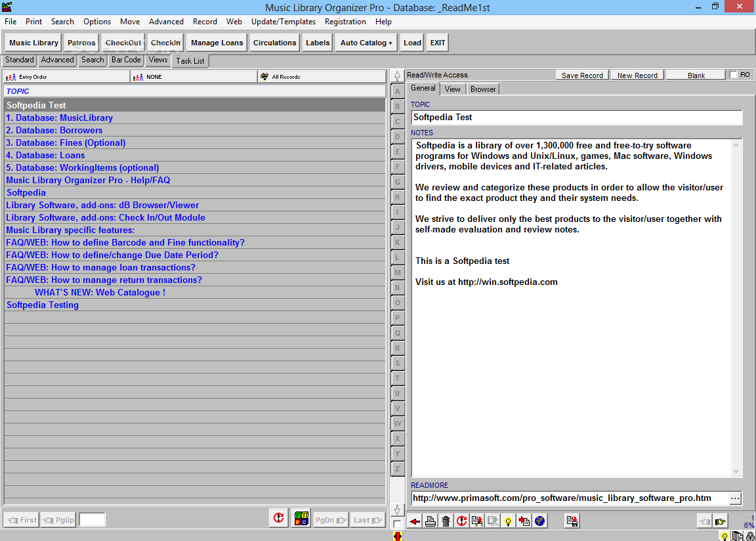
Task: Jump to letter A in alphabet index
Action: point(397,91)
